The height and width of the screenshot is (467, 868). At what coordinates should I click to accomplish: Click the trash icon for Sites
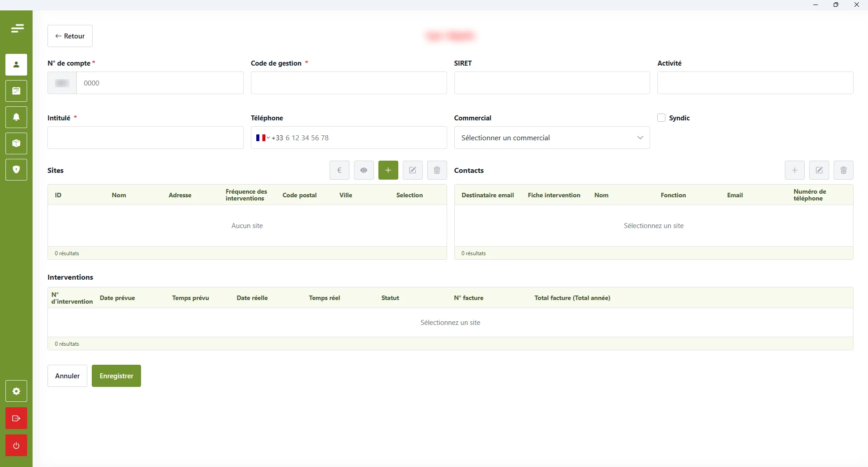pos(437,170)
